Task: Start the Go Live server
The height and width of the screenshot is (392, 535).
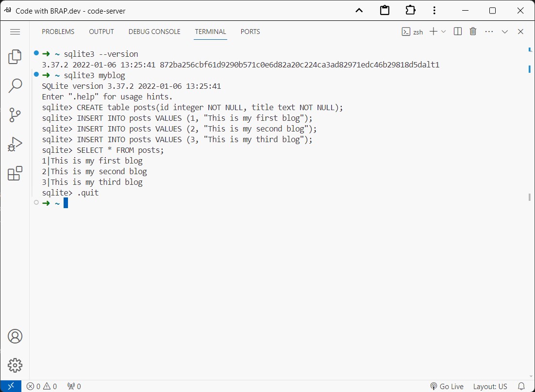Action: click(x=446, y=386)
